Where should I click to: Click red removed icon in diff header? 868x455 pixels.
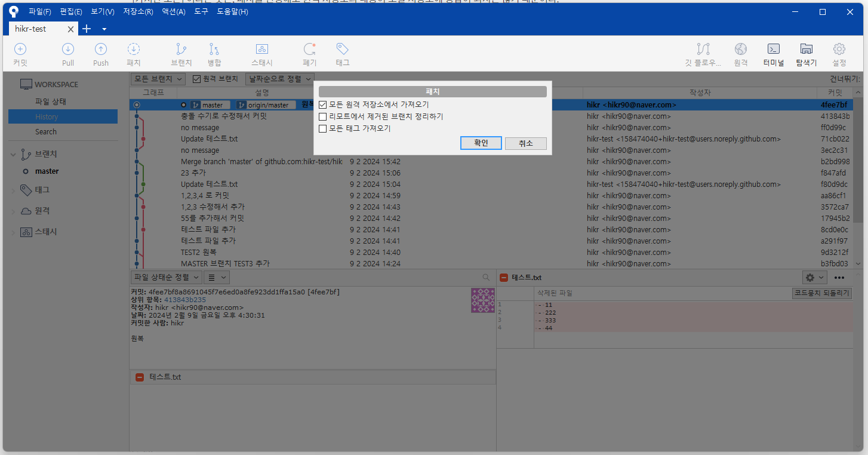(x=504, y=278)
